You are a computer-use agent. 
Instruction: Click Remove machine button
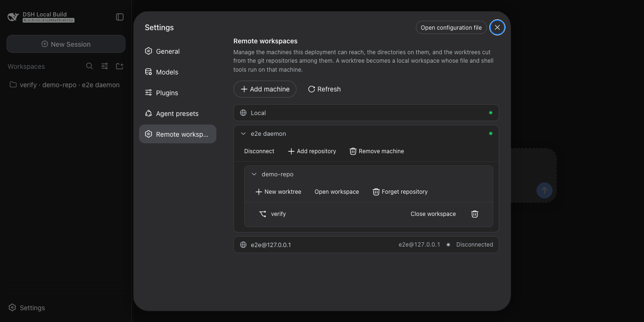point(377,151)
